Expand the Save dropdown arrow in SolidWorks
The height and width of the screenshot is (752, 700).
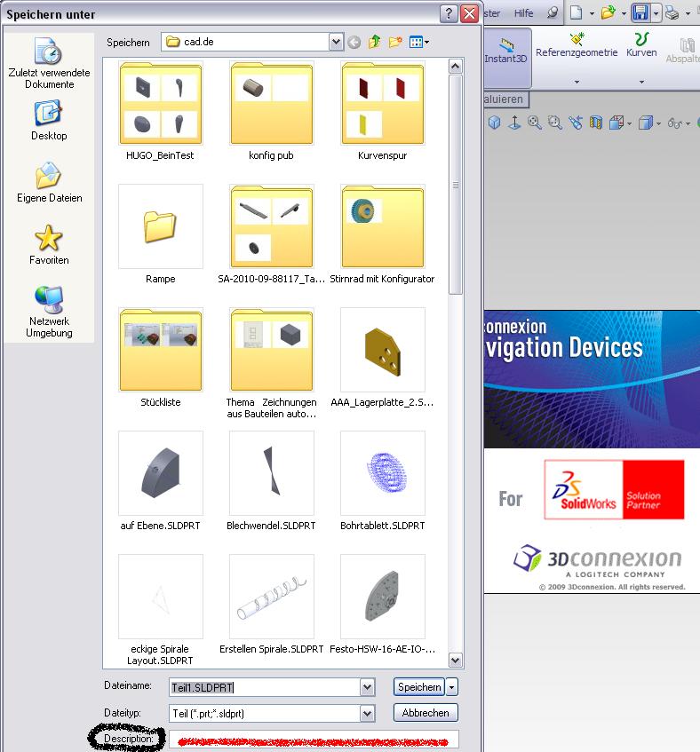point(656,13)
